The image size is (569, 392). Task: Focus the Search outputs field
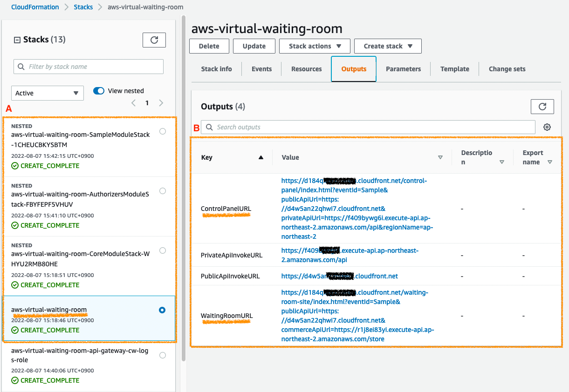pos(368,127)
